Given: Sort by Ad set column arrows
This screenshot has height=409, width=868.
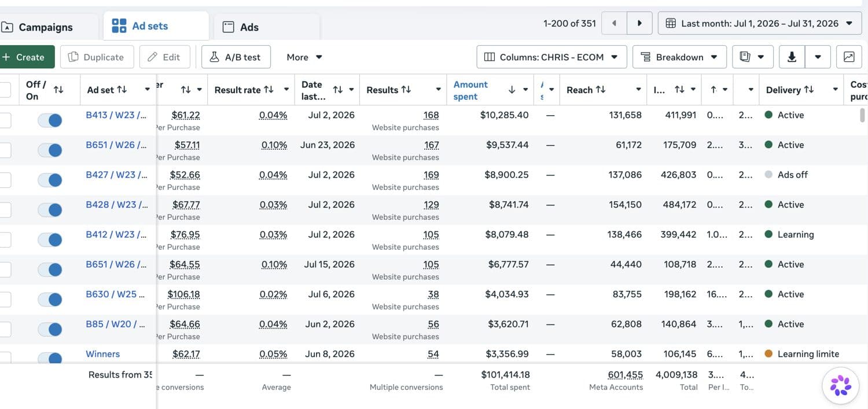Looking at the screenshot, I should 122,90.
